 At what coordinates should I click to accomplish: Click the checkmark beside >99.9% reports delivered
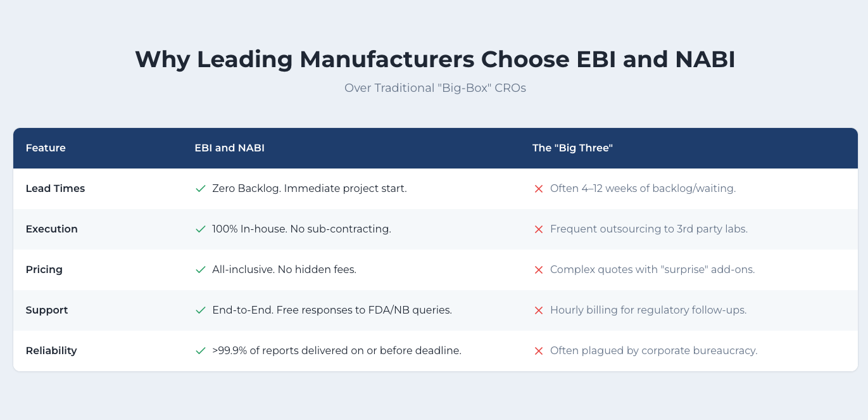(x=201, y=351)
